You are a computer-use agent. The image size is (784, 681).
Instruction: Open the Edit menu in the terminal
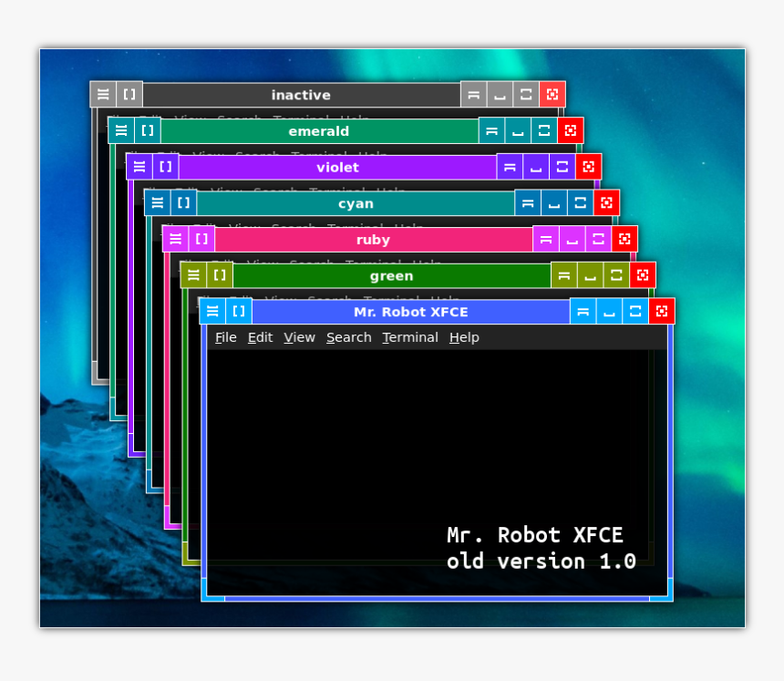260,337
